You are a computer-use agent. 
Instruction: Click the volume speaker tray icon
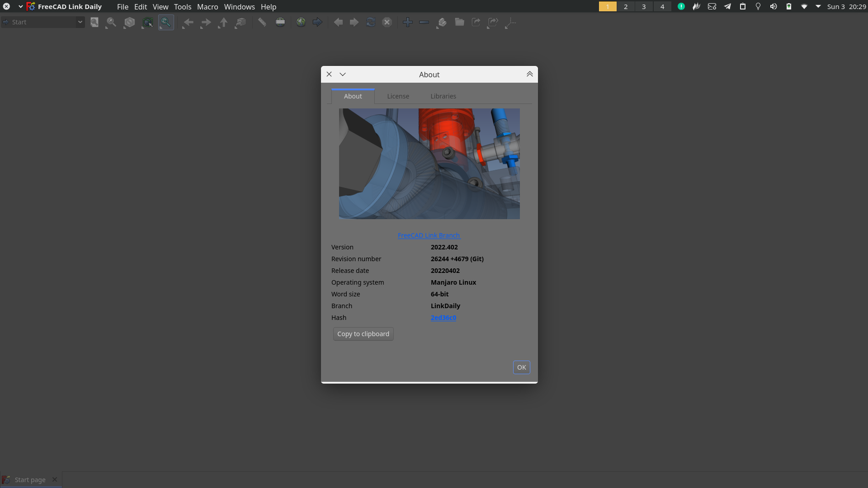point(774,7)
